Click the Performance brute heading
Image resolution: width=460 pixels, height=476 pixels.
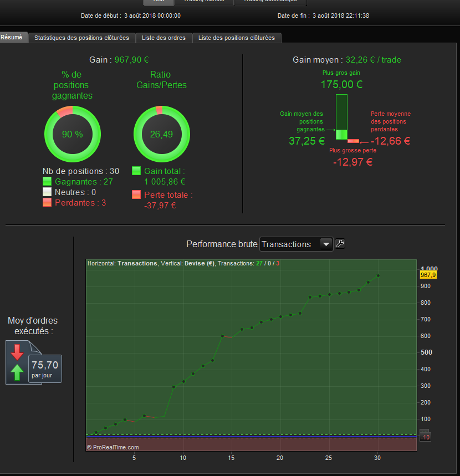222,244
